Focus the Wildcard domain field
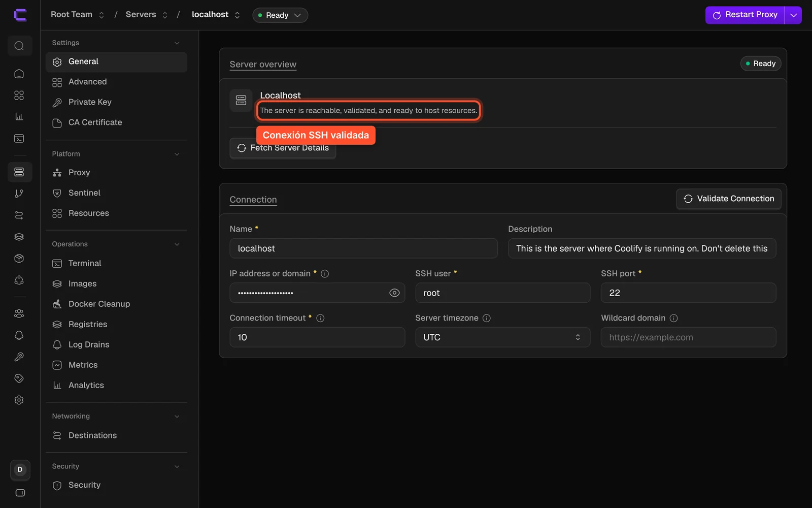The width and height of the screenshot is (812, 508). tap(689, 337)
